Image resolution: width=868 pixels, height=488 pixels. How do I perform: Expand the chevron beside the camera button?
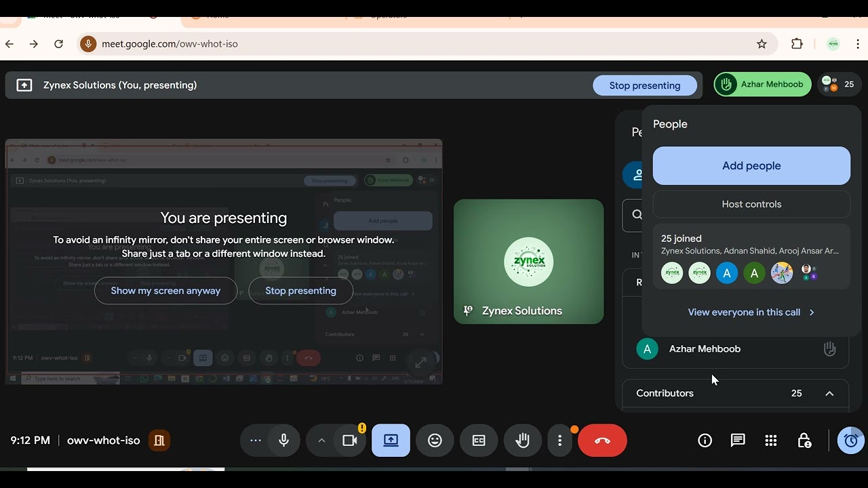click(321, 441)
